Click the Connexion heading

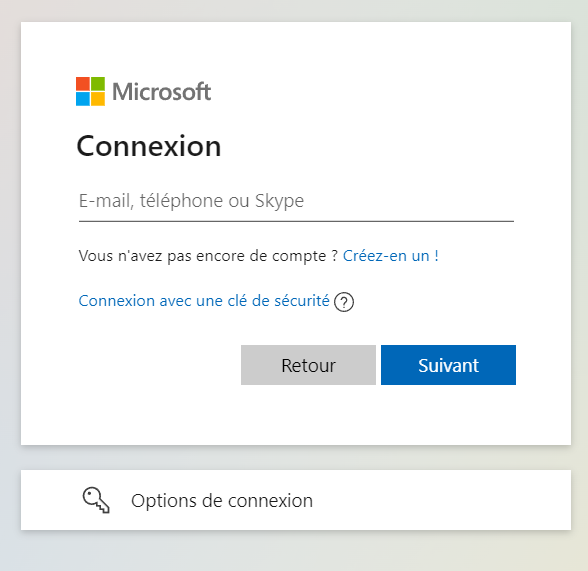click(149, 146)
